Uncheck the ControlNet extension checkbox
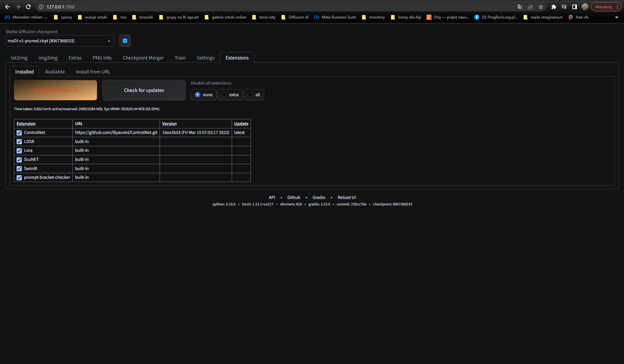624x364 pixels. [19, 133]
